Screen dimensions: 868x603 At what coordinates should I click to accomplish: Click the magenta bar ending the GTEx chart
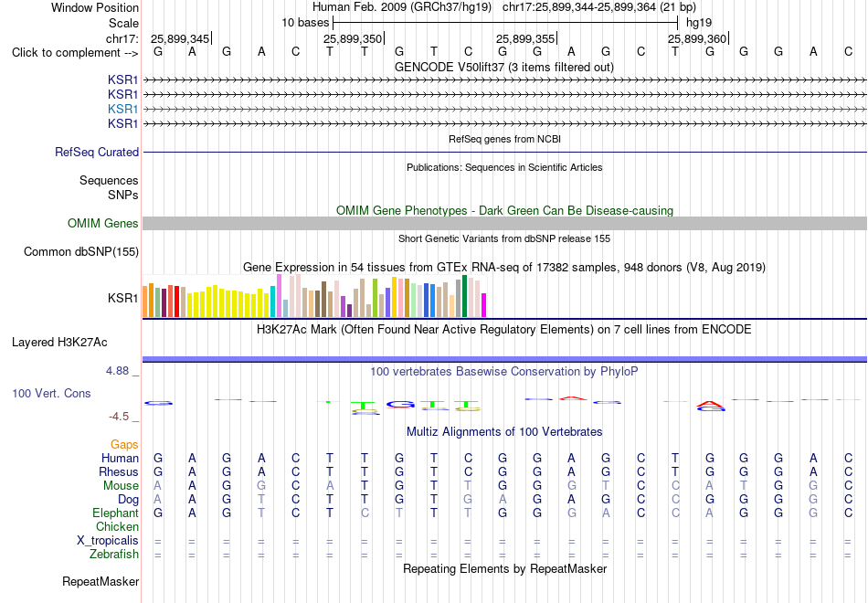(x=484, y=305)
